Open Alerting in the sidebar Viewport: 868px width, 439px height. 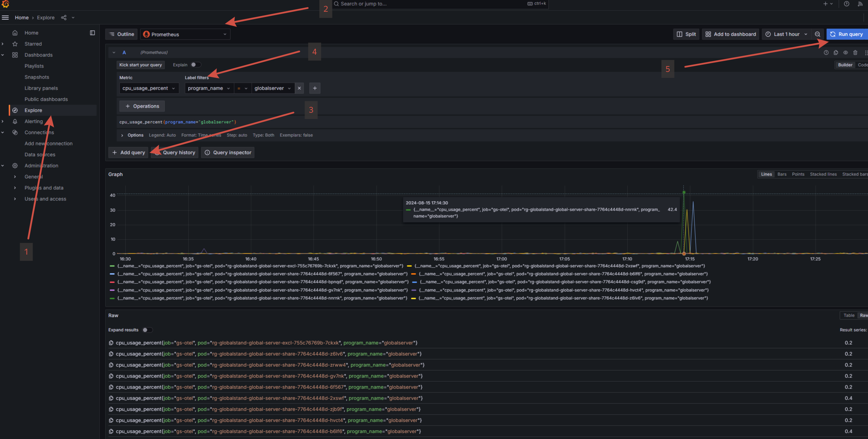[x=34, y=121]
